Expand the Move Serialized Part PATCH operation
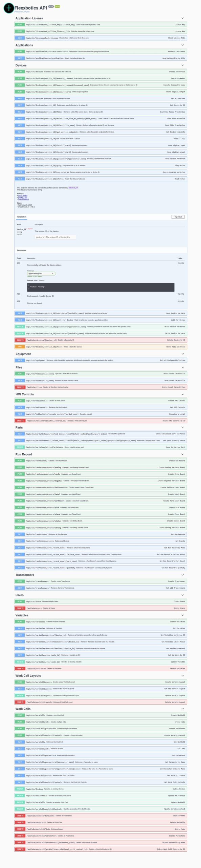This screenshot has height=868, width=201. 100,447
